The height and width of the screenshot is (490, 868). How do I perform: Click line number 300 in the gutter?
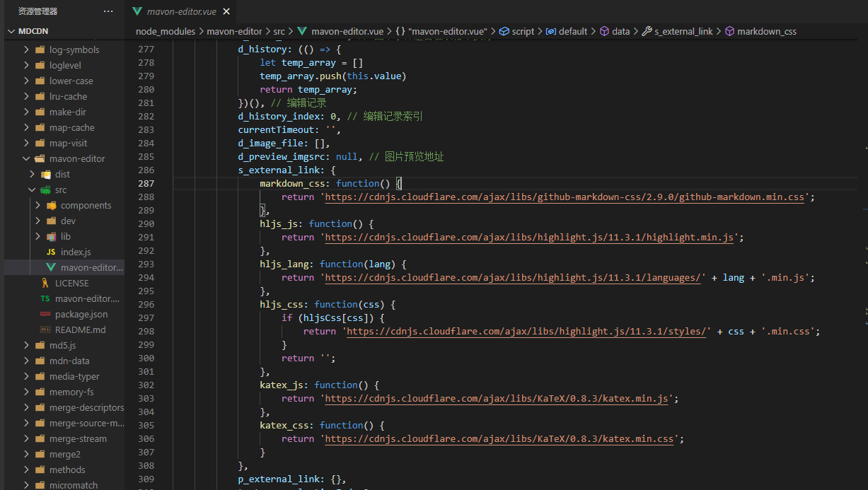click(146, 358)
